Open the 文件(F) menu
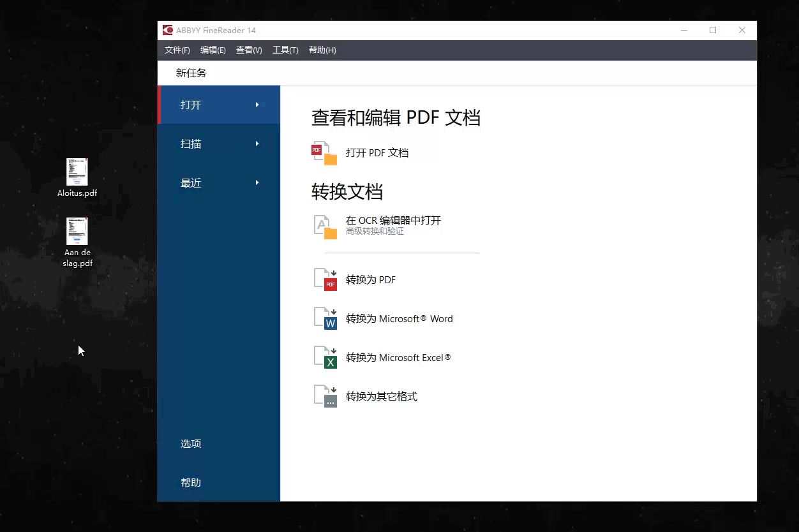The width and height of the screenshot is (799, 532). coord(177,50)
